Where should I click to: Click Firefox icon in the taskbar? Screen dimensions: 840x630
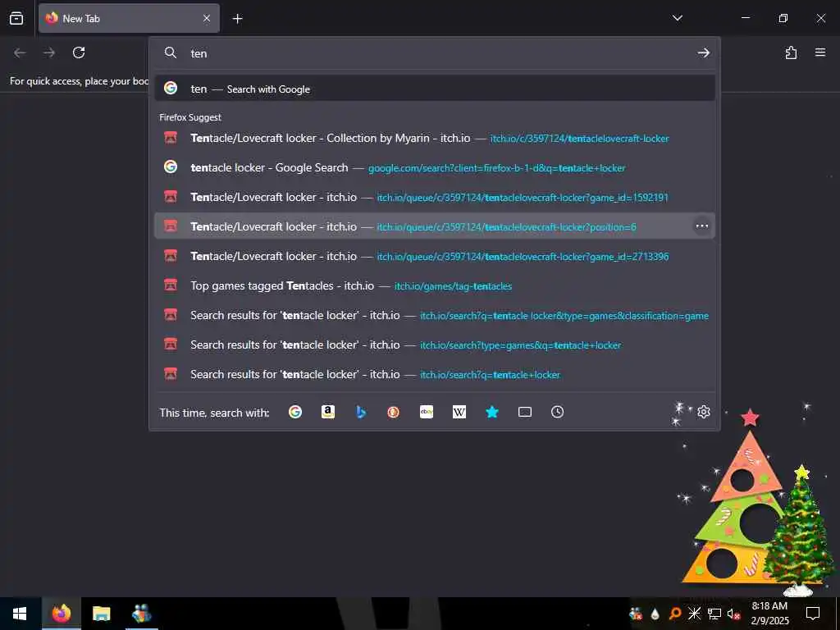[x=61, y=614]
